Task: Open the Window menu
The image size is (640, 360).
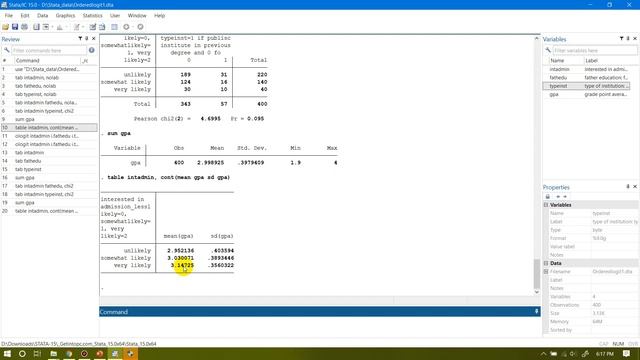Action: (x=137, y=16)
